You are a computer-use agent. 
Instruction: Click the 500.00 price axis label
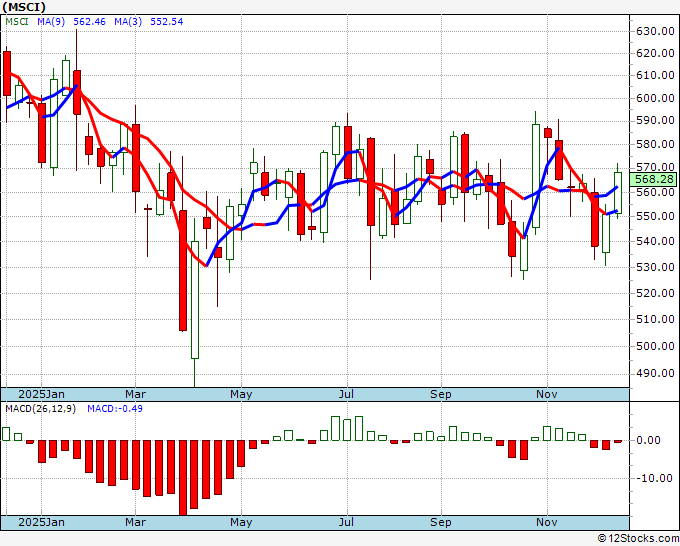(655, 346)
